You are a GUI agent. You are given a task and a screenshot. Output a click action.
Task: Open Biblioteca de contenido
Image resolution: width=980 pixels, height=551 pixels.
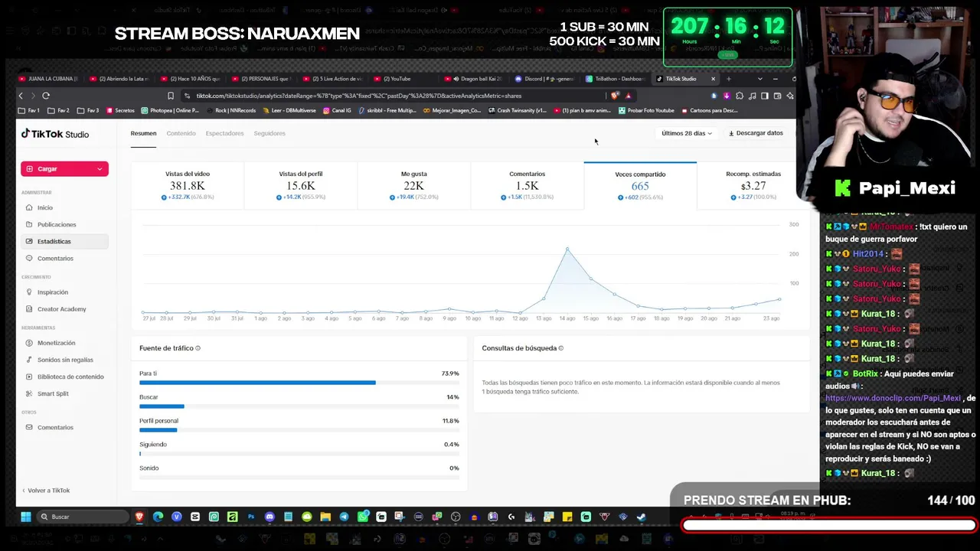(70, 377)
